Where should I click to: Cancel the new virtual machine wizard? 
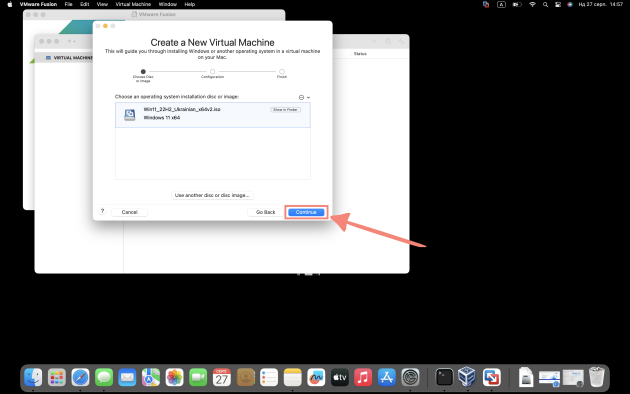(x=129, y=212)
